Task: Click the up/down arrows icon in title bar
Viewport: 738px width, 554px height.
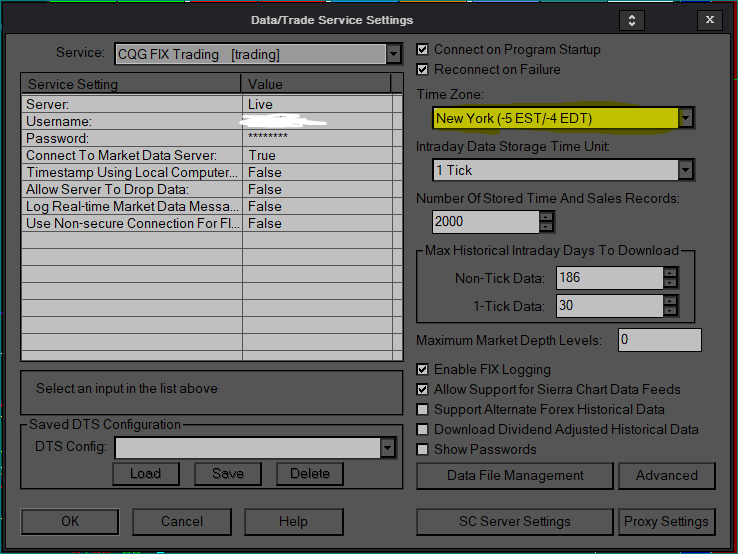Action: pos(631,20)
